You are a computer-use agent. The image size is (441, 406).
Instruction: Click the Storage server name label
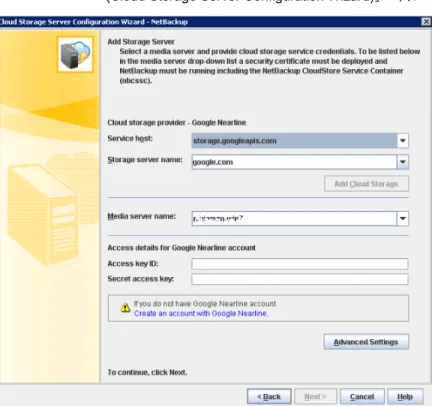[145, 160]
